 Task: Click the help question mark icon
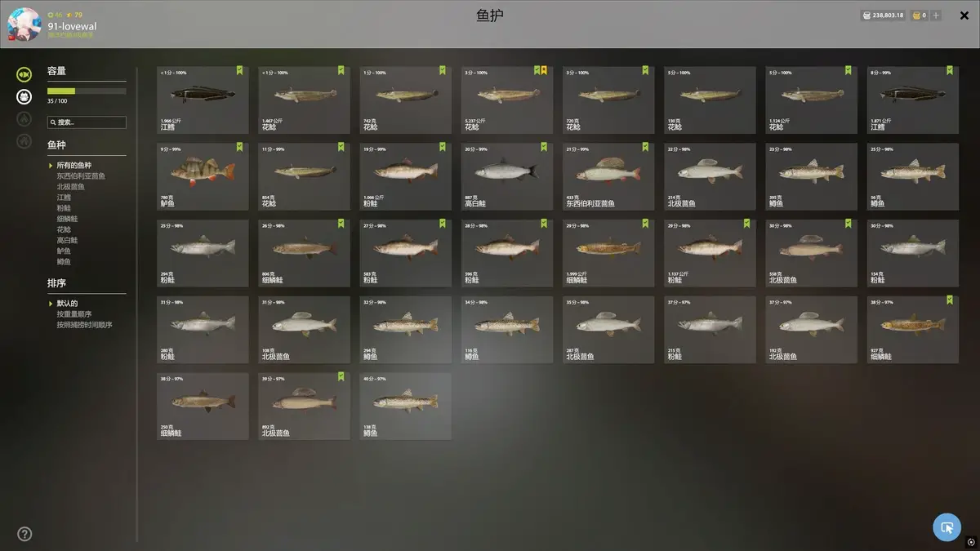coord(24,534)
